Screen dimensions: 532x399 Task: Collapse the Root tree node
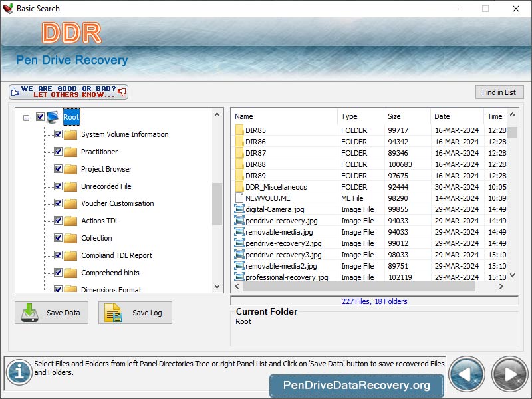pyautogui.click(x=27, y=118)
